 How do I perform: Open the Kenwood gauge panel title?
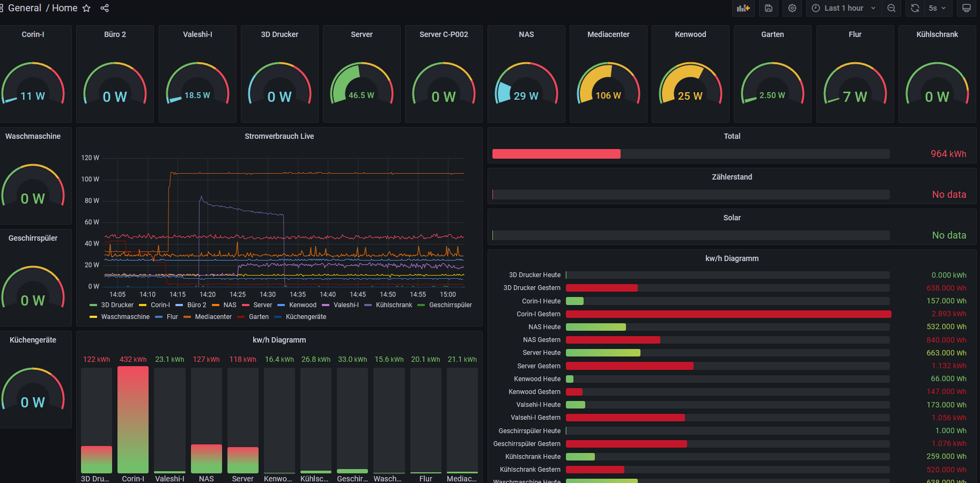tap(690, 34)
